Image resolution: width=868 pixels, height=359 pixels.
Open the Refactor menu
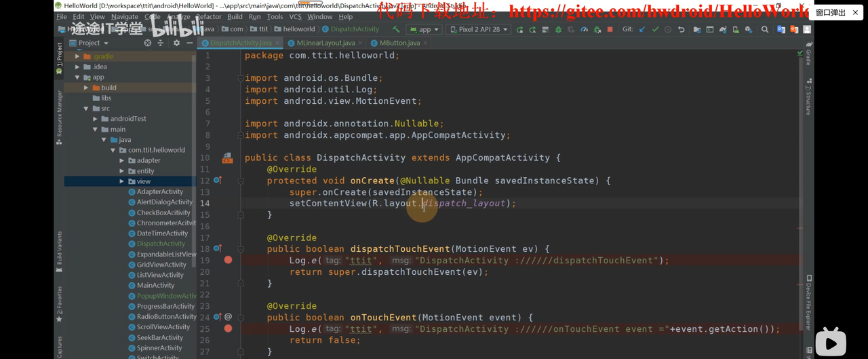pos(208,16)
